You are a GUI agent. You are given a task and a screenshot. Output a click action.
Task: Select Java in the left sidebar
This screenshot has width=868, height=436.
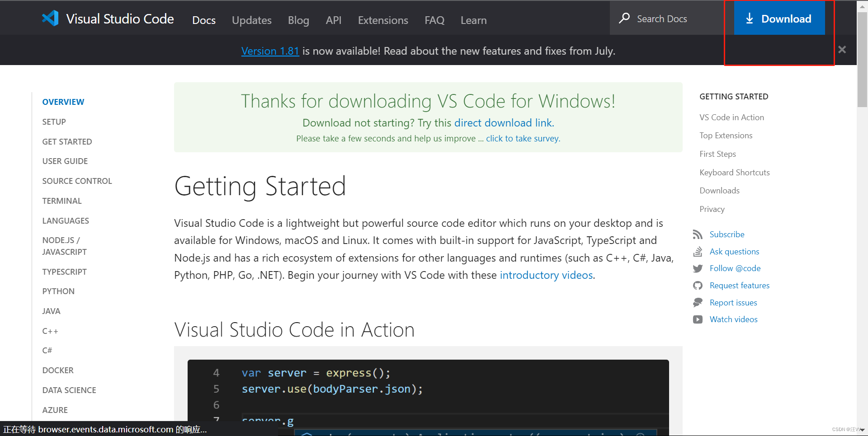click(51, 311)
